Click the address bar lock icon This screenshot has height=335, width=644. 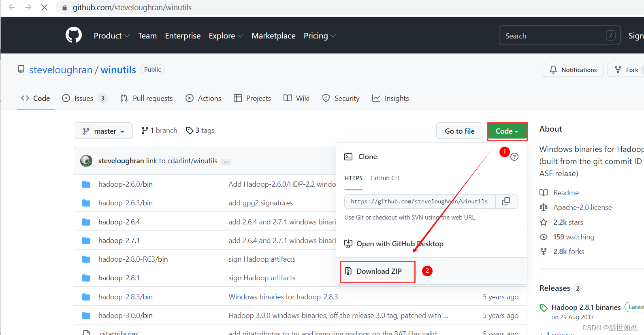point(64,8)
